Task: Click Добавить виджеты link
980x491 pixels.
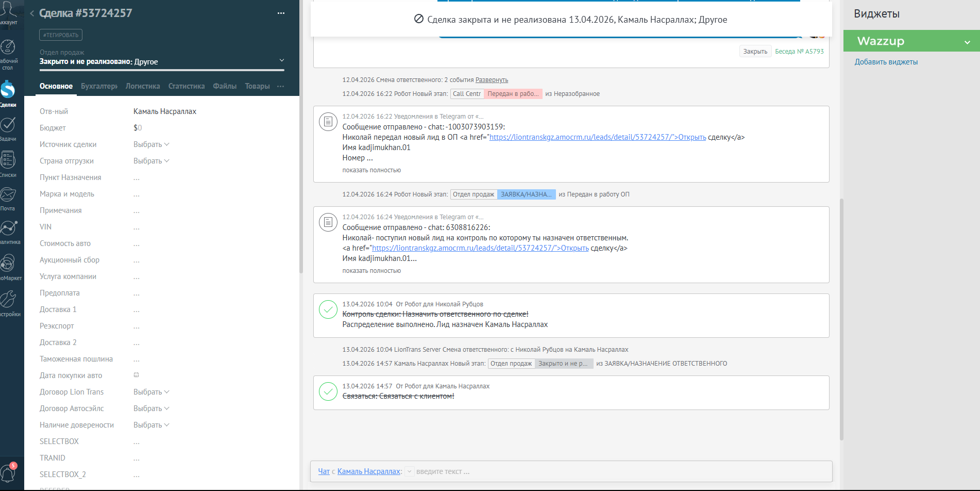Action: (x=886, y=62)
